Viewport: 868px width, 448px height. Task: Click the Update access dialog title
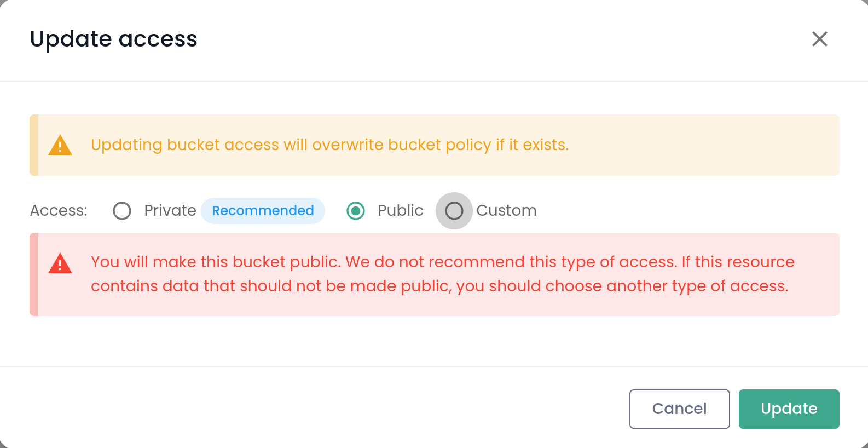coord(114,39)
